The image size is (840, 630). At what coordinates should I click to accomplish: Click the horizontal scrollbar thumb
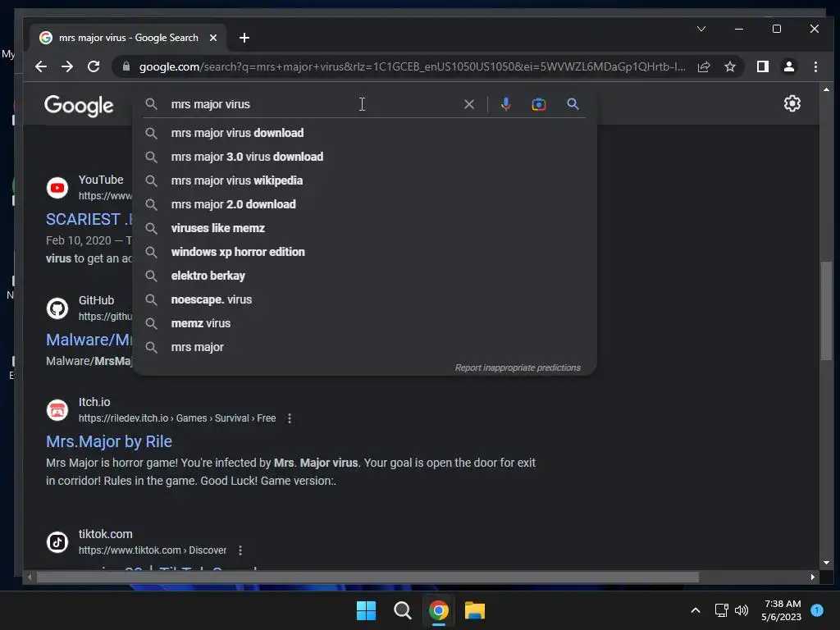367,577
